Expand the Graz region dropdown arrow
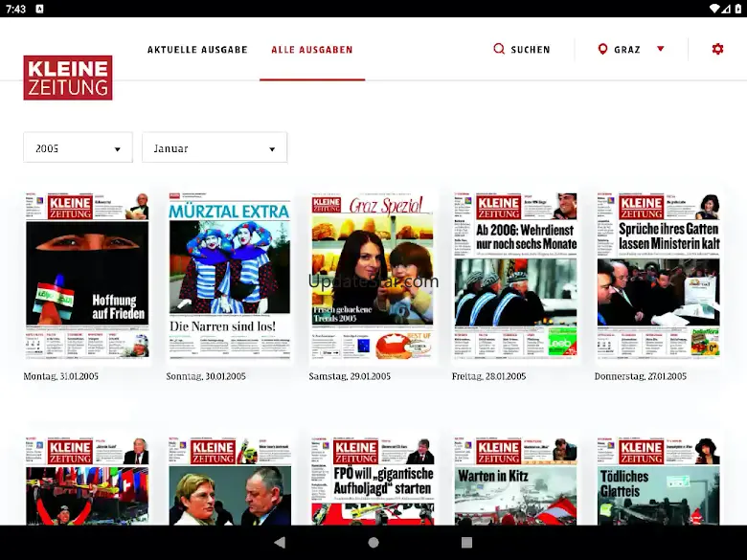The width and height of the screenshot is (747, 560). click(660, 49)
